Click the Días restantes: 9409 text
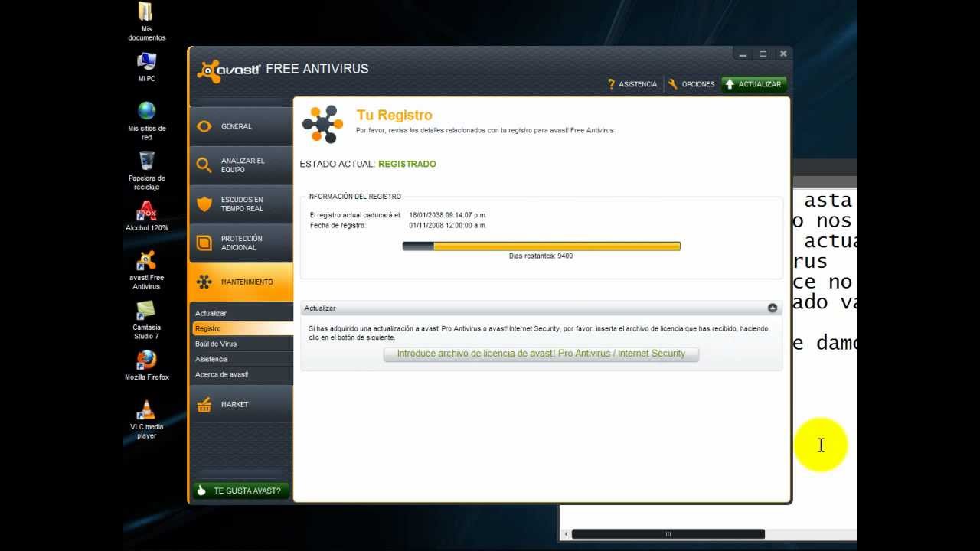Image resolution: width=980 pixels, height=551 pixels. pos(541,256)
